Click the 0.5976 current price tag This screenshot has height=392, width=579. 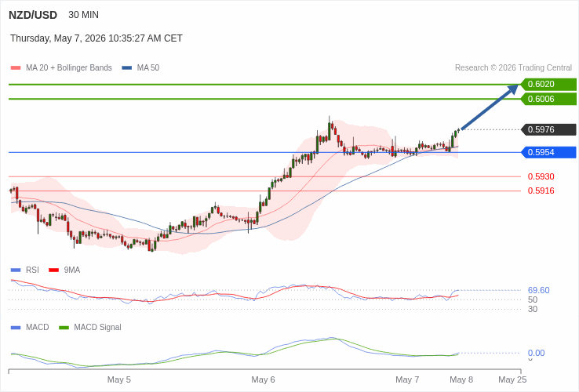tap(548, 129)
